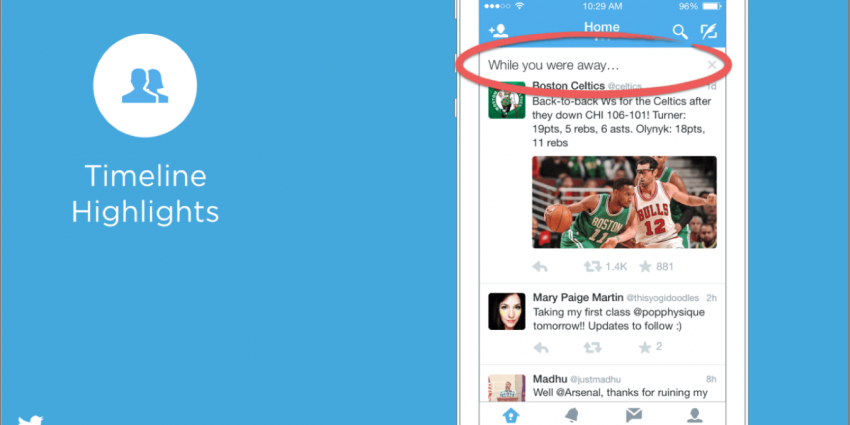The image size is (850, 425).
Task: Retweet the Boston Celtics tweet
Action: [592, 266]
